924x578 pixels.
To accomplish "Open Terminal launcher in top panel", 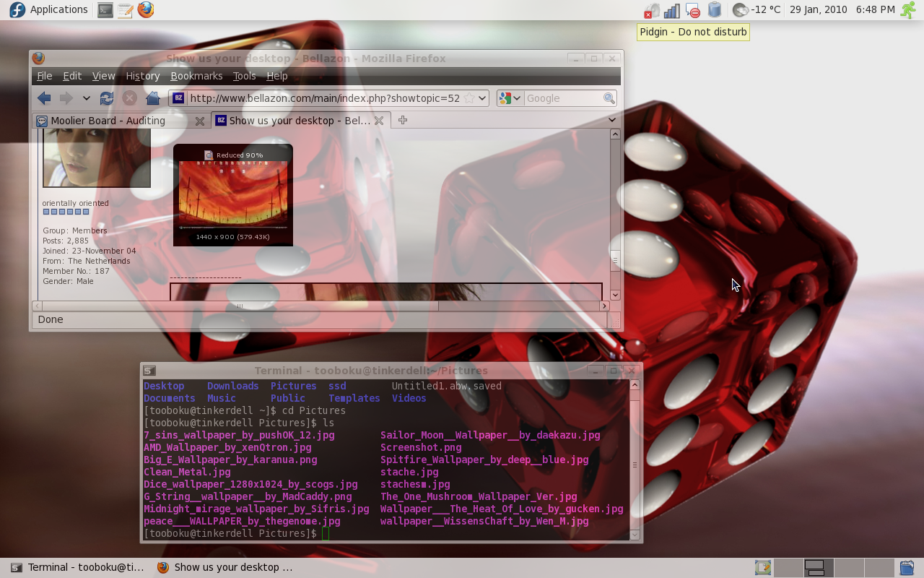I will click(x=105, y=10).
